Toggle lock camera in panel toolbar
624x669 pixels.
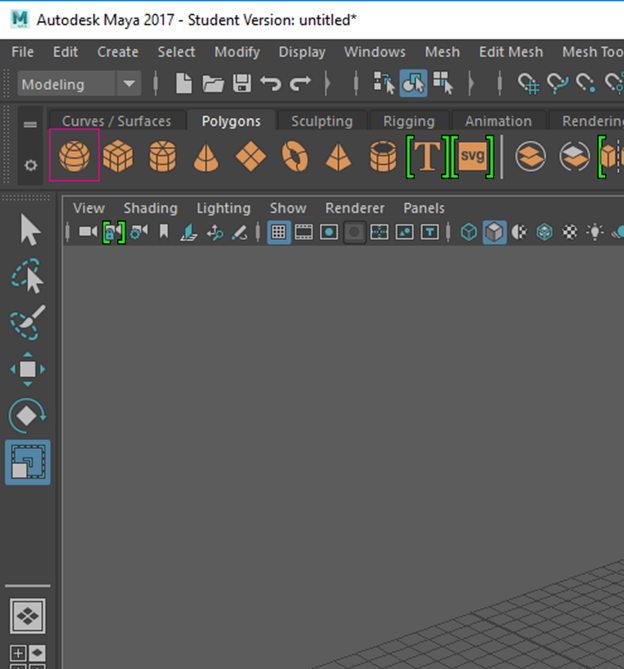[113, 233]
